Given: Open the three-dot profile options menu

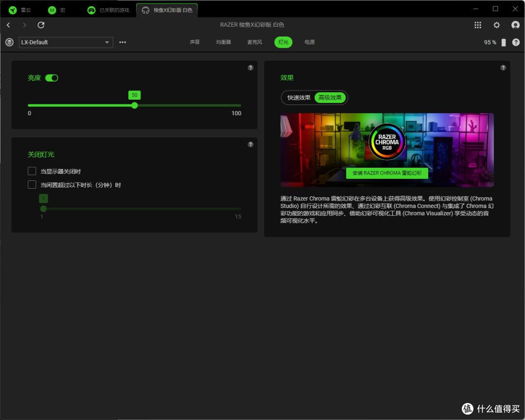Looking at the screenshot, I should point(122,42).
